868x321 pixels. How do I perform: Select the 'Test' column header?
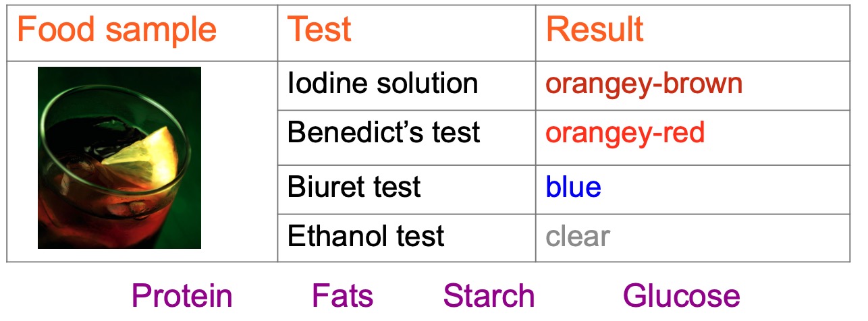point(320,30)
